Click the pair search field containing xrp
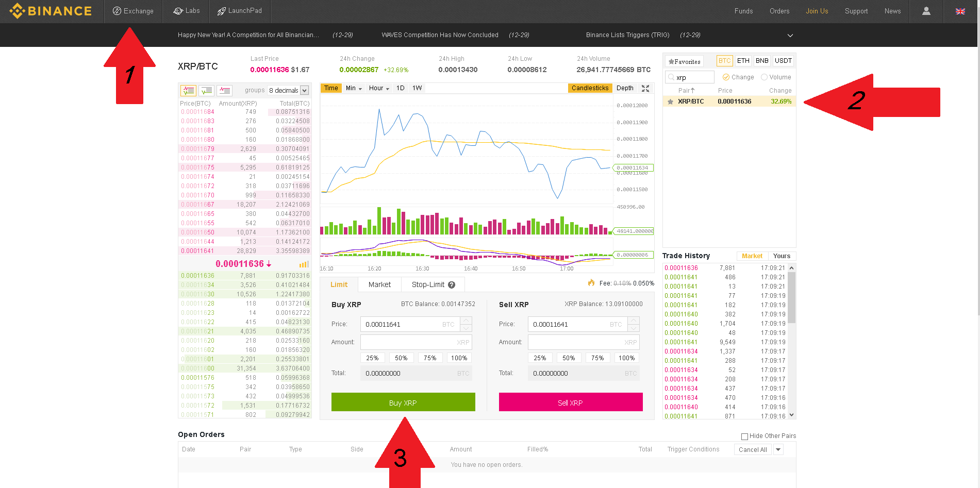 click(690, 77)
